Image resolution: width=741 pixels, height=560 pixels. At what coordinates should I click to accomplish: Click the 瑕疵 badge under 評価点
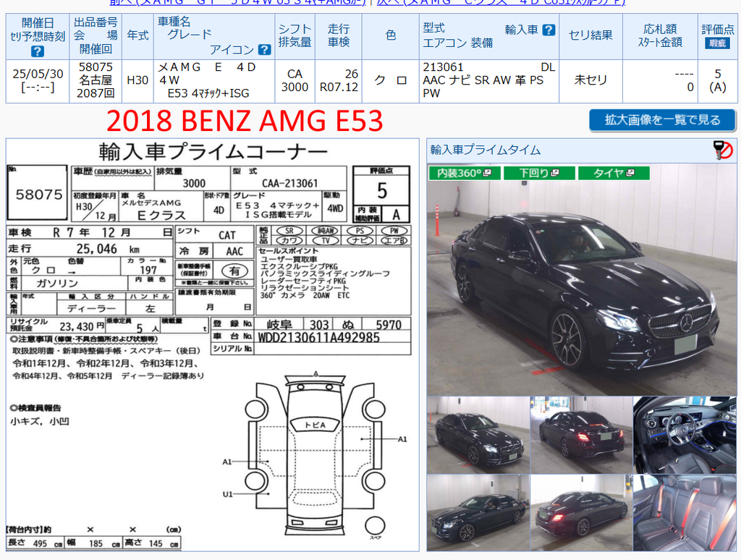pos(717,43)
